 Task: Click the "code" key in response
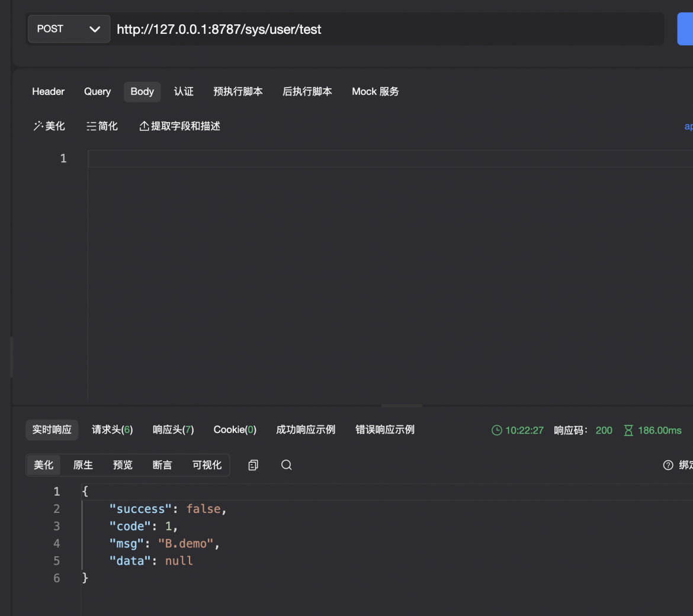(x=130, y=527)
